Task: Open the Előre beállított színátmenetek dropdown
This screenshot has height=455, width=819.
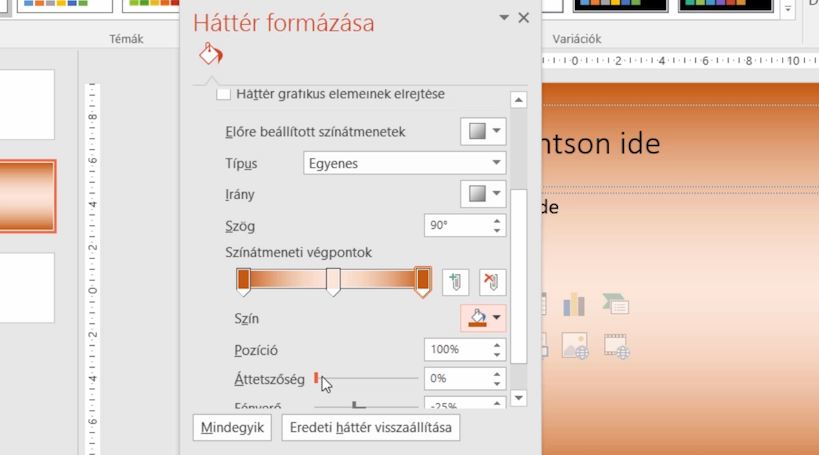Action: (483, 131)
